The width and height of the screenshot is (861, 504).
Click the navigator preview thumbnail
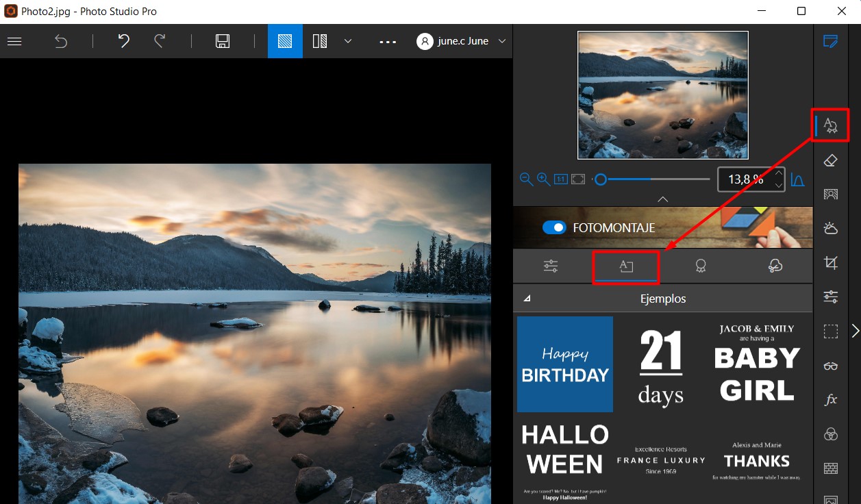[x=663, y=94]
